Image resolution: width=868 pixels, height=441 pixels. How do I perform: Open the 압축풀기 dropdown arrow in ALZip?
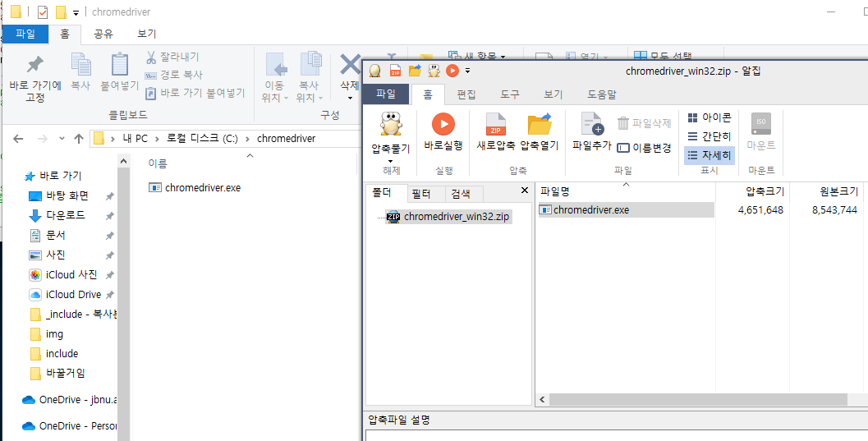[390, 161]
